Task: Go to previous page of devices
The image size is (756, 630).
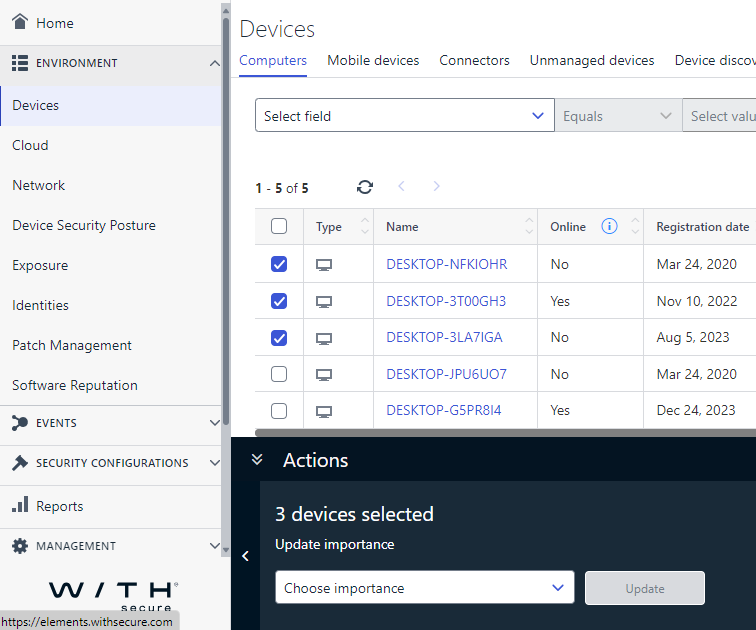Action: click(401, 186)
